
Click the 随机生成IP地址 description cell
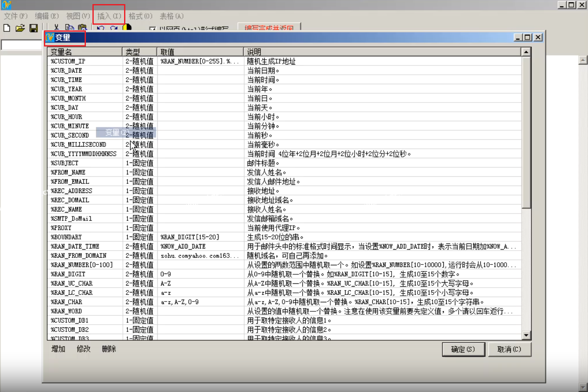(x=383, y=61)
